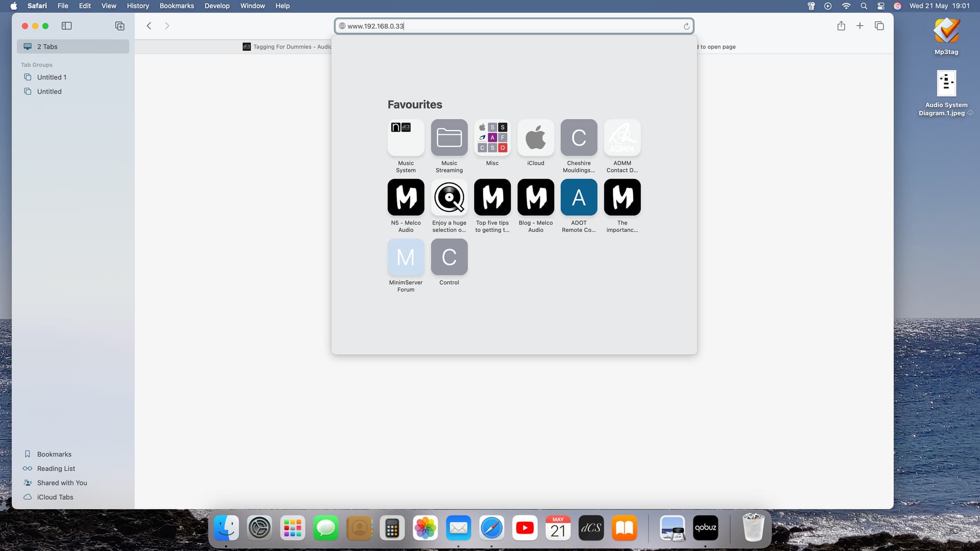Open Control Centre in menu bar
This screenshot has height=551, width=980.
(x=881, y=6)
